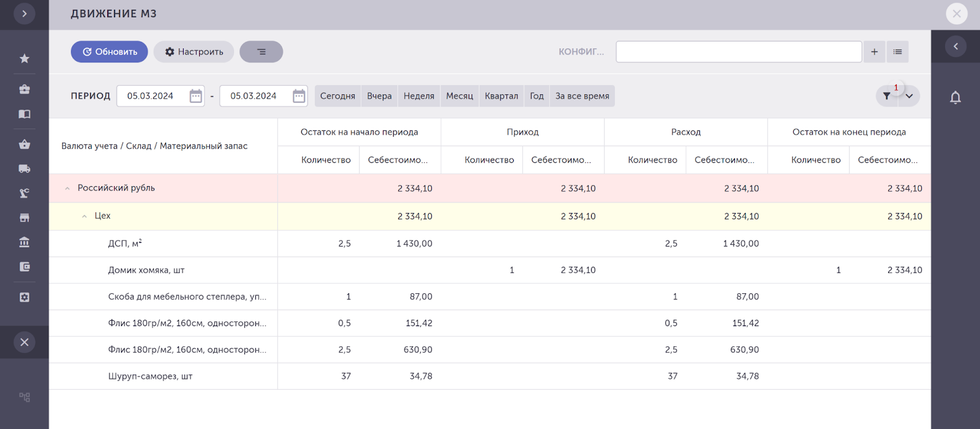Open the shopping basket section in sidebar
980x429 pixels.
click(24, 144)
